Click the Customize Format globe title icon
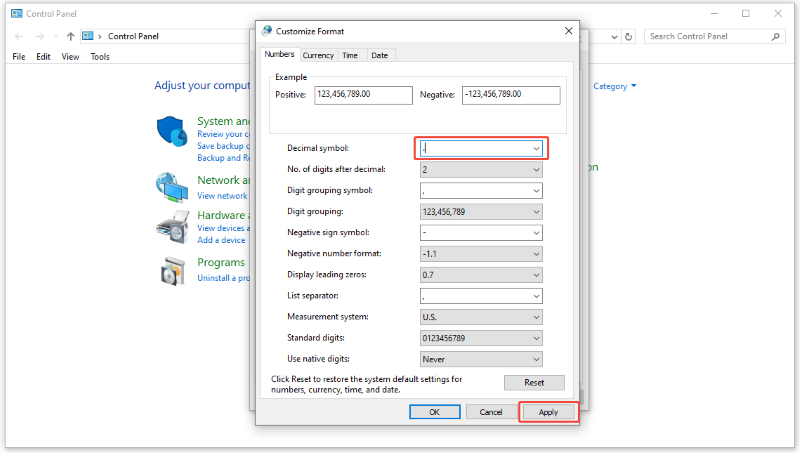Screen dimensions: 800x453 [266, 31]
